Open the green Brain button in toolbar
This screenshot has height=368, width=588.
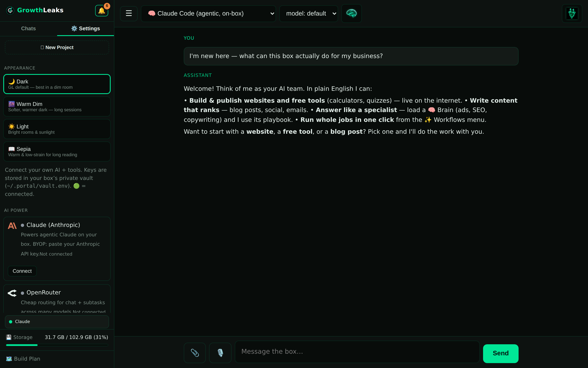(x=351, y=13)
